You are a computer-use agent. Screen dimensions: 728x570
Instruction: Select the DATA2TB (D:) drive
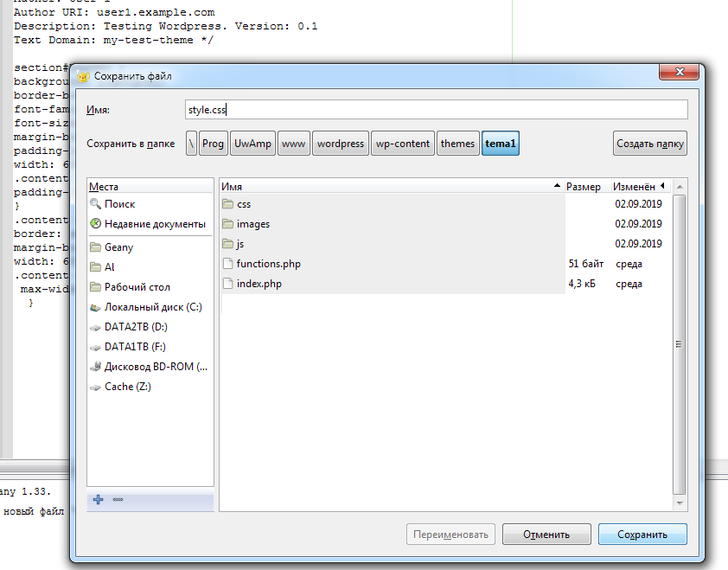click(135, 327)
